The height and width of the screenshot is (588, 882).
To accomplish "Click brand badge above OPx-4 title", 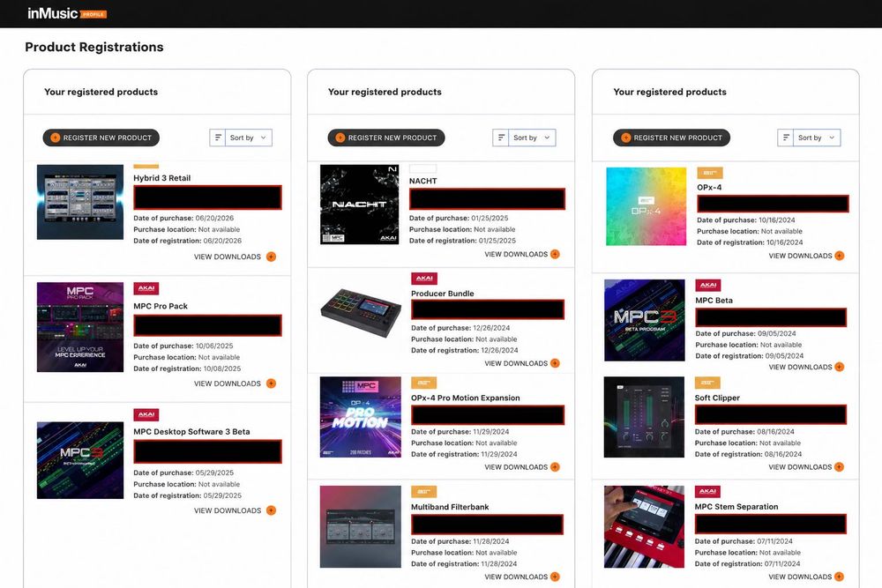I will [710, 173].
